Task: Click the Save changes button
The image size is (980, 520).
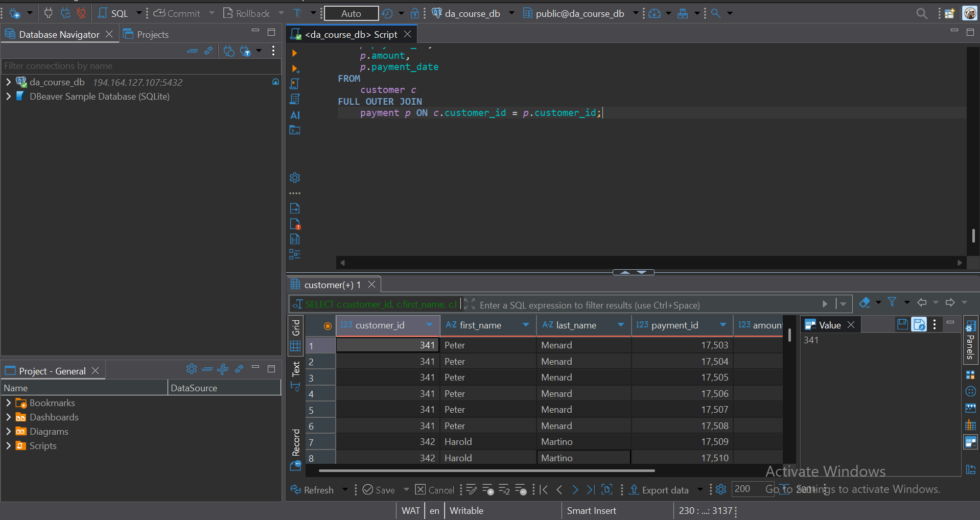Action: 379,490
